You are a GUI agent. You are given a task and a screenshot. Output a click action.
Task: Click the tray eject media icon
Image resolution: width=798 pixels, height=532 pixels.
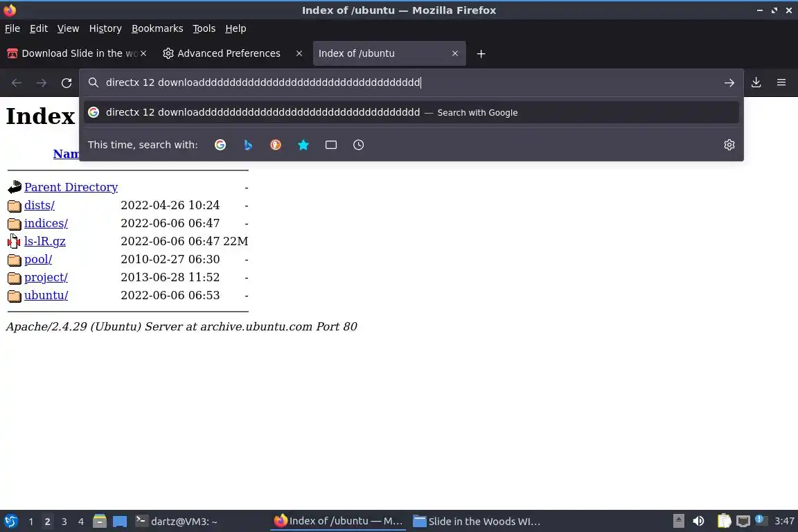point(678,522)
